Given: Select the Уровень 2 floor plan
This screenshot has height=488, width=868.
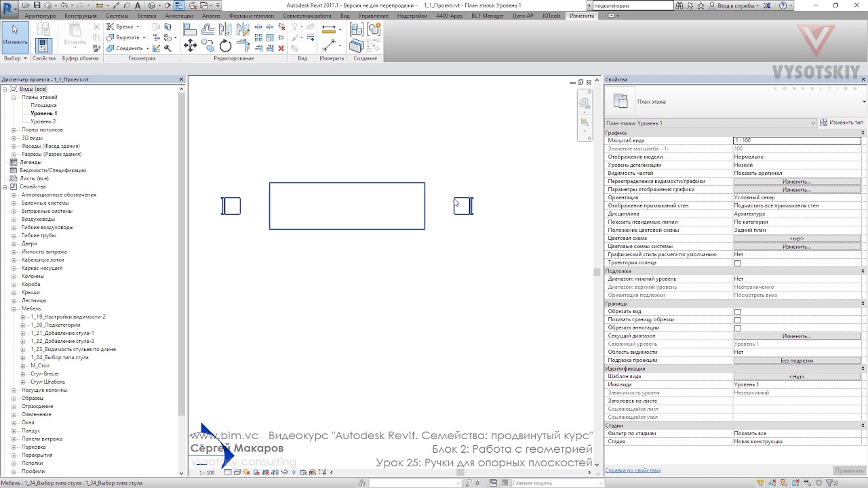Looking at the screenshot, I should [x=43, y=122].
